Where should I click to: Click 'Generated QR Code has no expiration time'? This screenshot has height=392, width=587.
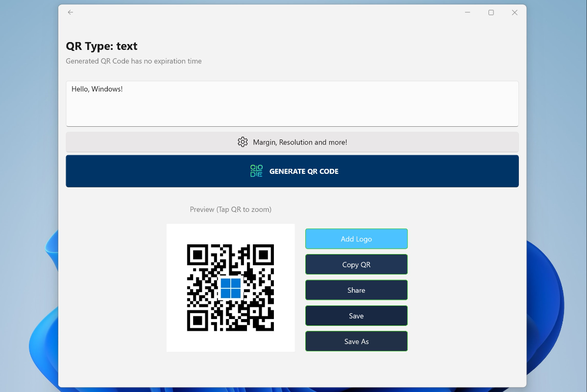coord(134,61)
